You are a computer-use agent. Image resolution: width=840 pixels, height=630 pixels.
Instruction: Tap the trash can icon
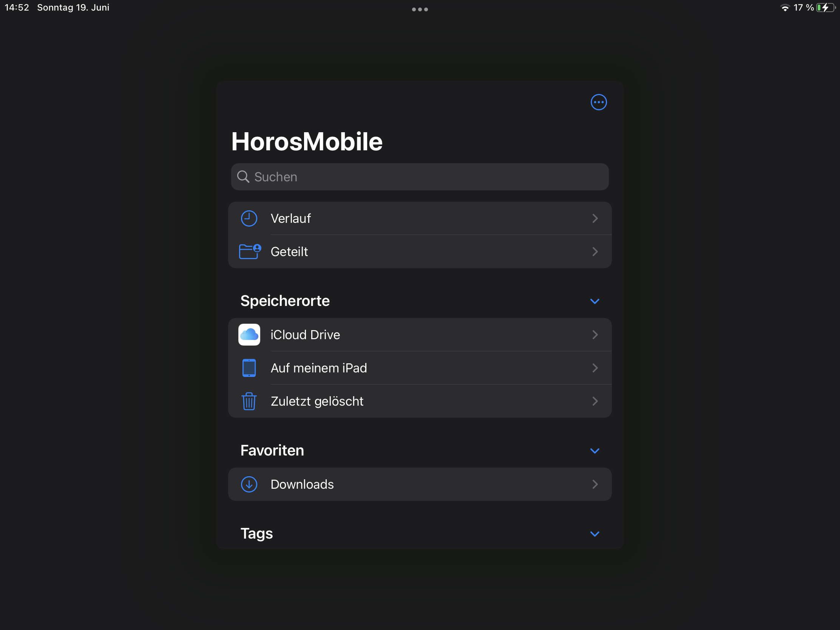pos(249,401)
